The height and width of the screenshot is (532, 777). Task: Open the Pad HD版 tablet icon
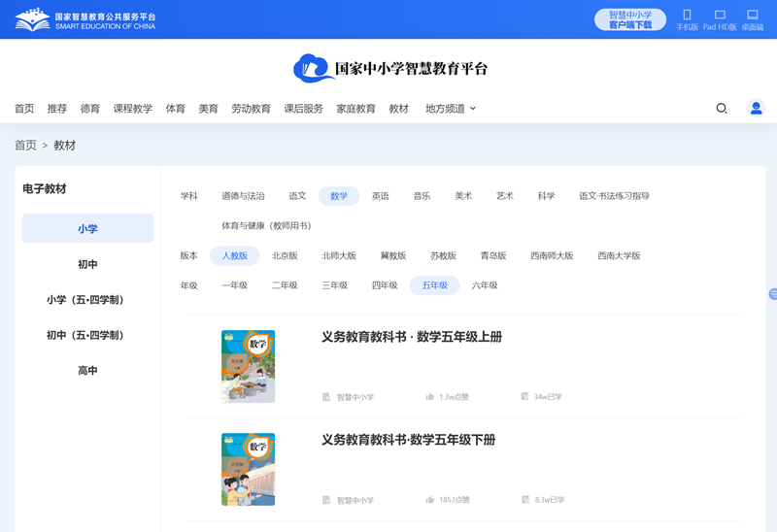point(720,15)
